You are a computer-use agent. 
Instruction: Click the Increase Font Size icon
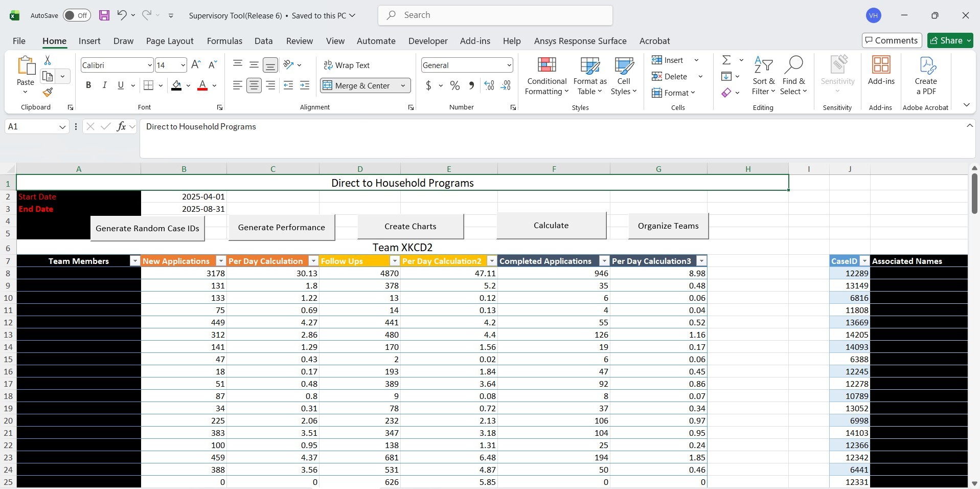tap(196, 65)
